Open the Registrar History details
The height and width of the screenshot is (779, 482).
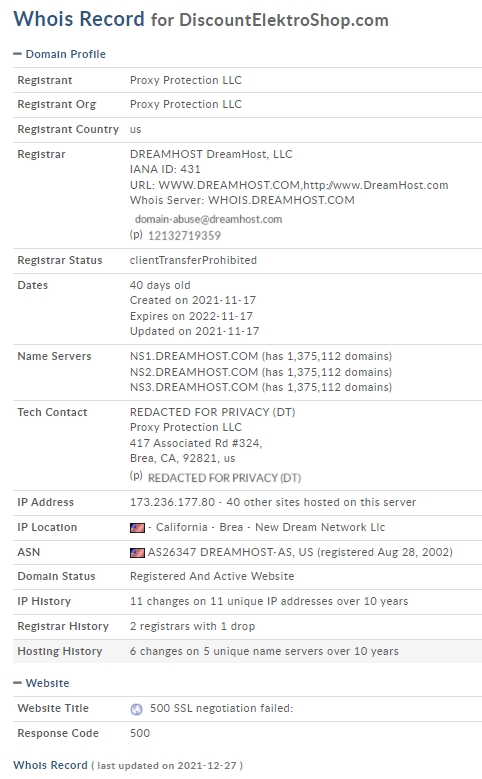coord(192,626)
